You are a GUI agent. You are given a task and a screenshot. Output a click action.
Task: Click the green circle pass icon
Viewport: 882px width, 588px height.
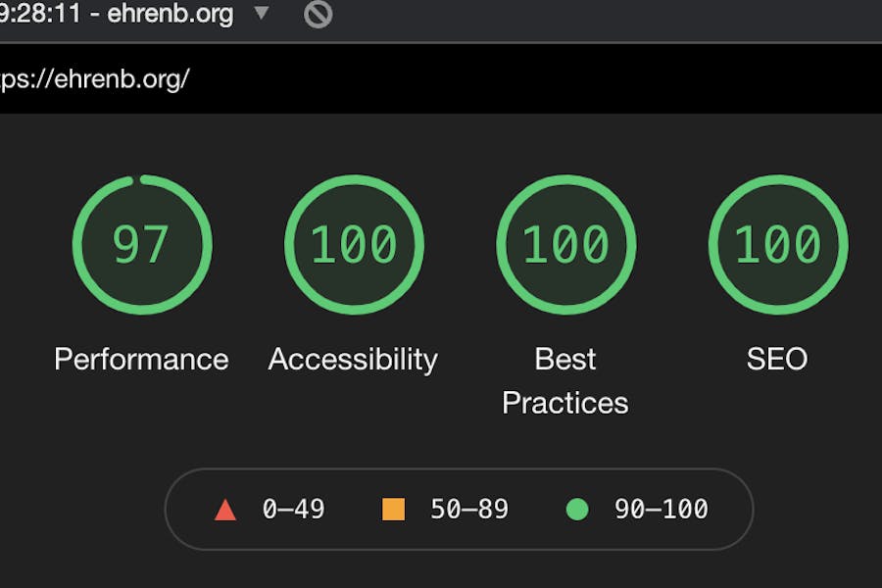pos(577,510)
